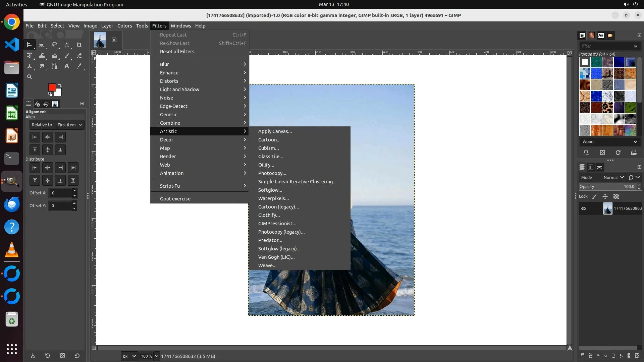Select the Zoom magnifier tool
Image resolution: width=644 pixels, height=362 pixels.
tap(30, 77)
